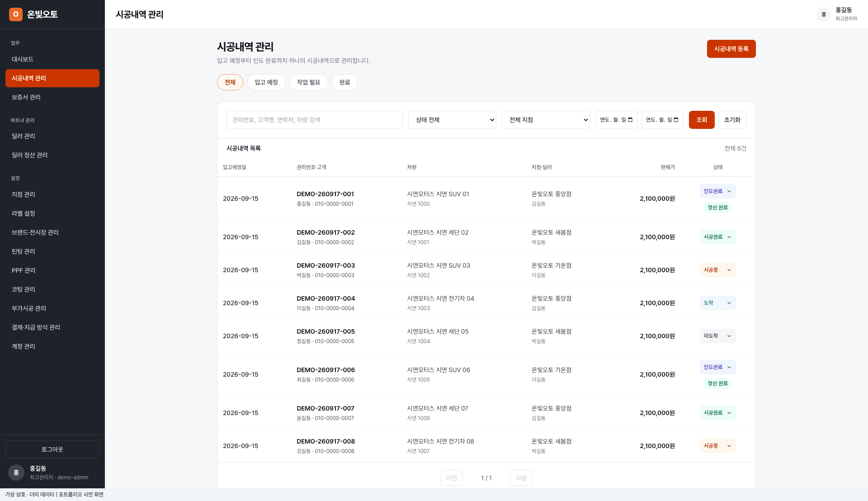This screenshot has width=868, height=501.
Task: Focus the 관리번호, 고객명 search field
Action: pos(315,120)
